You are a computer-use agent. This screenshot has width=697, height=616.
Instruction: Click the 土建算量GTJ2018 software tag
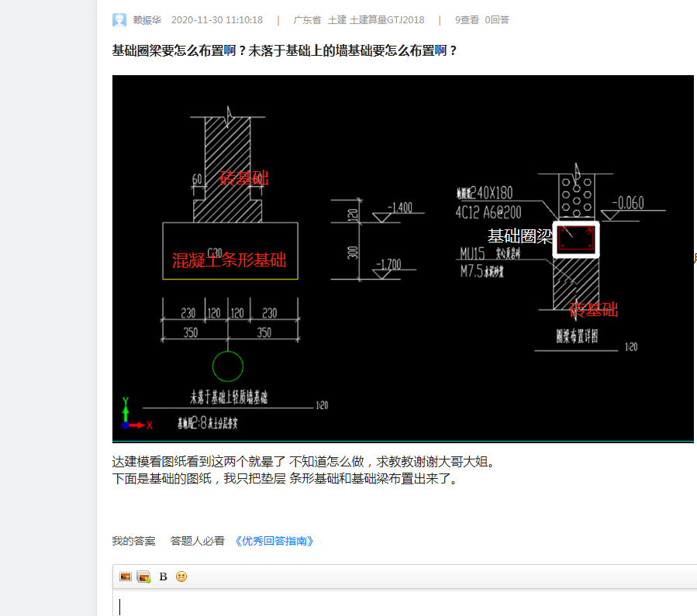pos(387,20)
